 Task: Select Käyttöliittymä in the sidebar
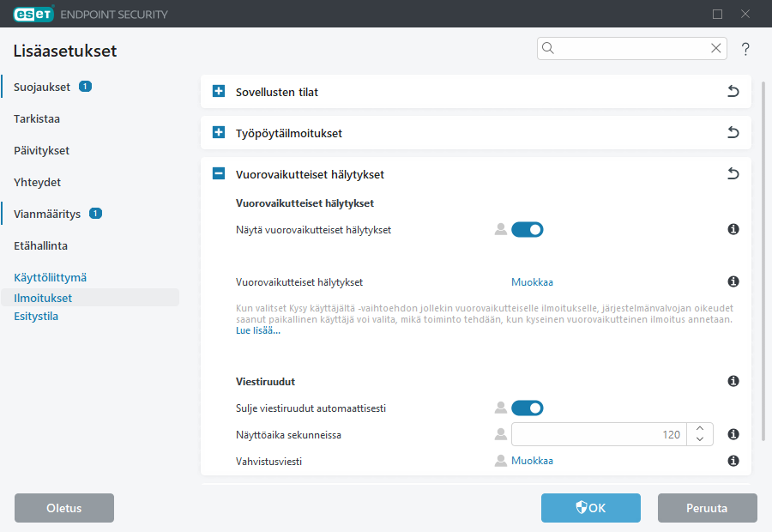[51, 278]
